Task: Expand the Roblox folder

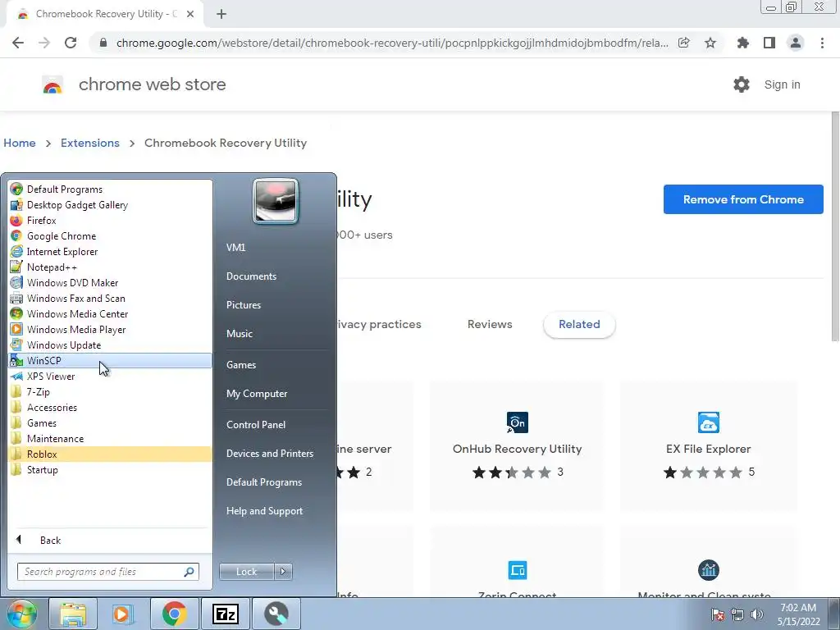Action: (110, 454)
